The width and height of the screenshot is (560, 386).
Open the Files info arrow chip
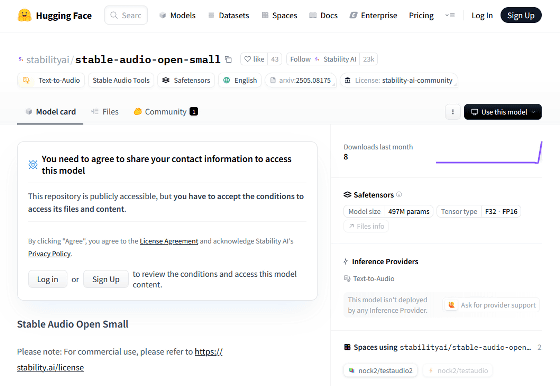click(366, 226)
